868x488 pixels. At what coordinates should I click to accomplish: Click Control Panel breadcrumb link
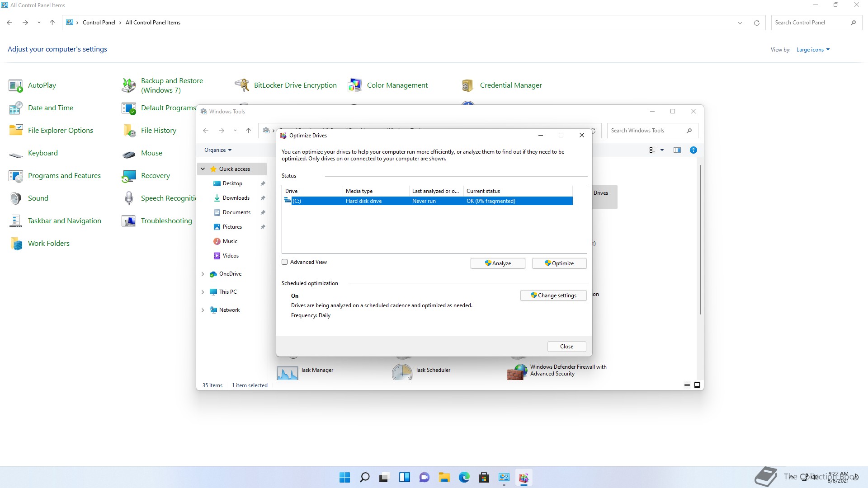pos(99,23)
